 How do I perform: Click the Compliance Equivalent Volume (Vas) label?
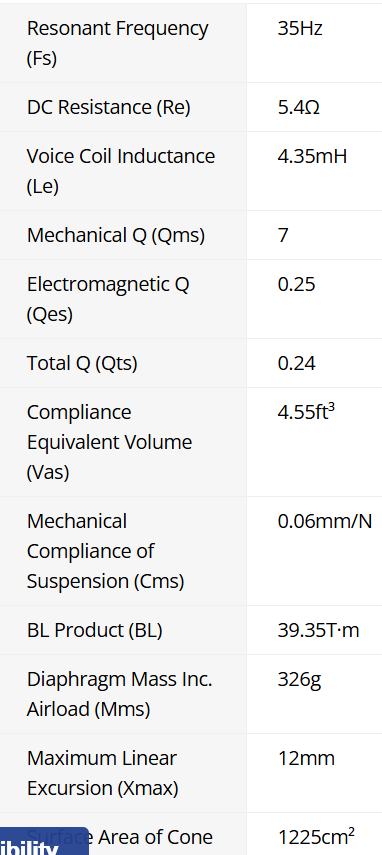110,442
